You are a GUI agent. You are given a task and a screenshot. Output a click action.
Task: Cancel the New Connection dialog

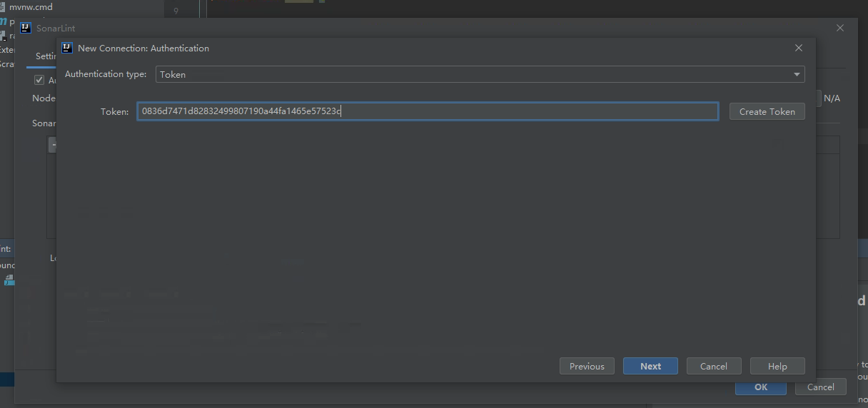713,366
